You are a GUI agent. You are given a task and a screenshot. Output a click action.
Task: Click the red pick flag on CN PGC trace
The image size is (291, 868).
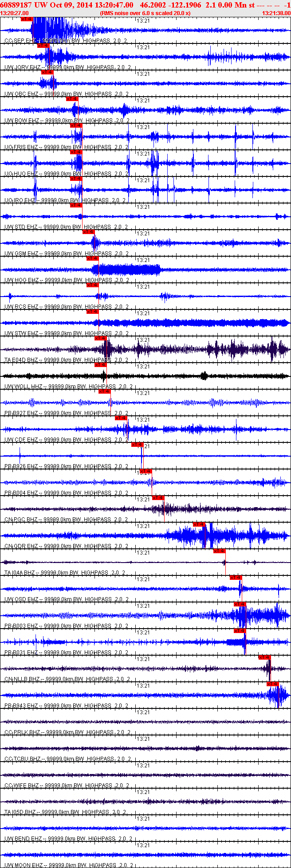coord(158,498)
